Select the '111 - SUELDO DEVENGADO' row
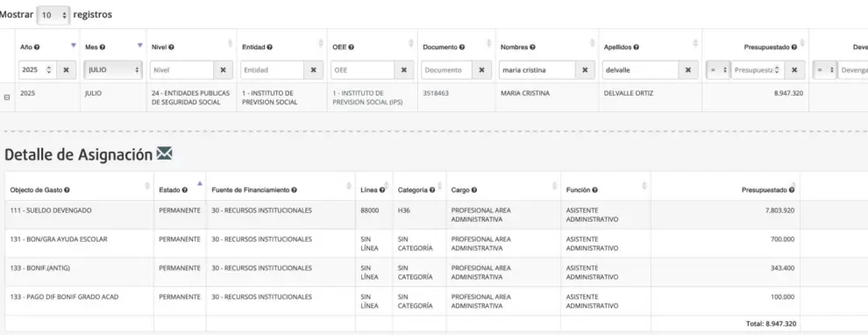The width and height of the screenshot is (868, 335). click(x=437, y=215)
